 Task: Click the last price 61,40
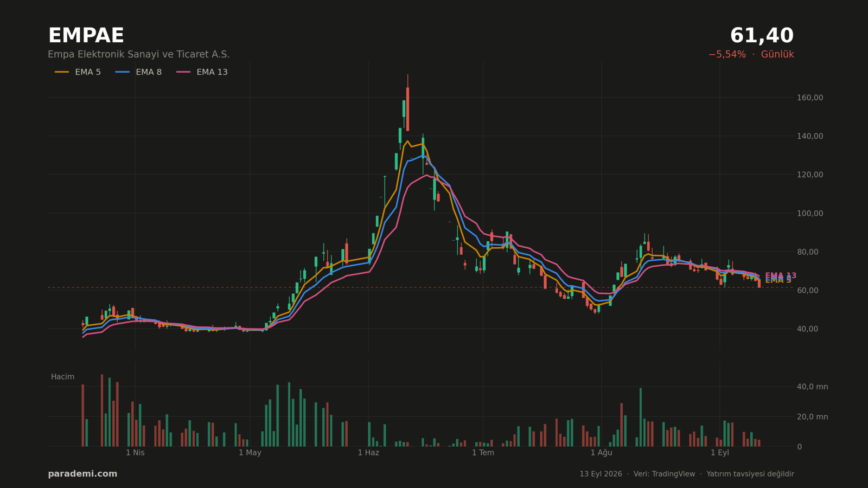[x=762, y=36]
